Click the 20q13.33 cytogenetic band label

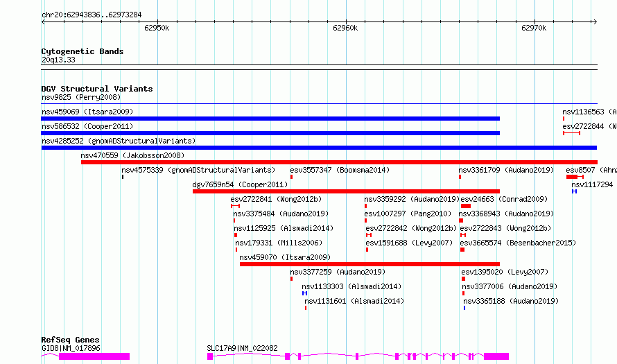pos(58,60)
